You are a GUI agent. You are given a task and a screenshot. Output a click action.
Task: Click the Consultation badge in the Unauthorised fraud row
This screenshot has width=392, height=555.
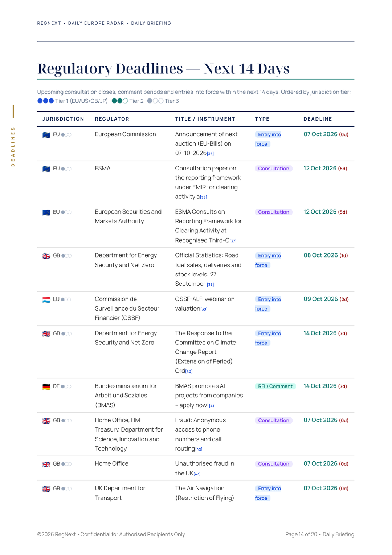point(274,464)
